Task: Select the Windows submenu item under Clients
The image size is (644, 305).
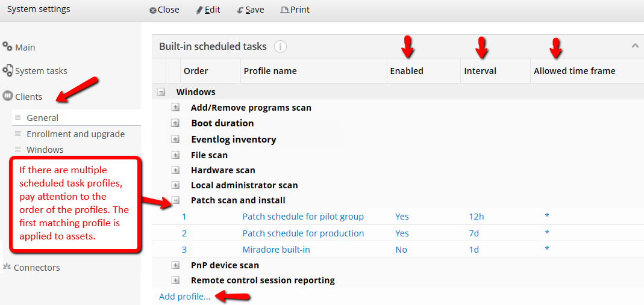Action: 45,150
